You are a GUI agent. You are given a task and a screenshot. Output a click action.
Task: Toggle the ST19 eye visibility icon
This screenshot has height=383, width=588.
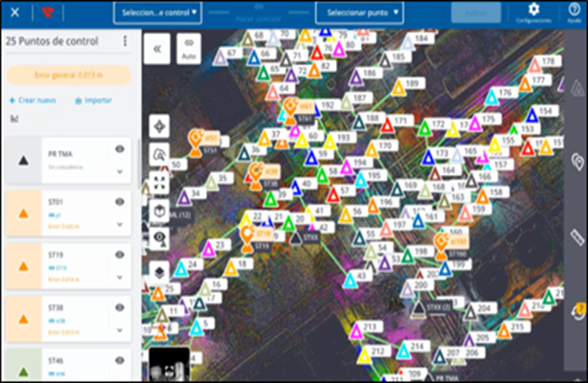click(120, 254)
